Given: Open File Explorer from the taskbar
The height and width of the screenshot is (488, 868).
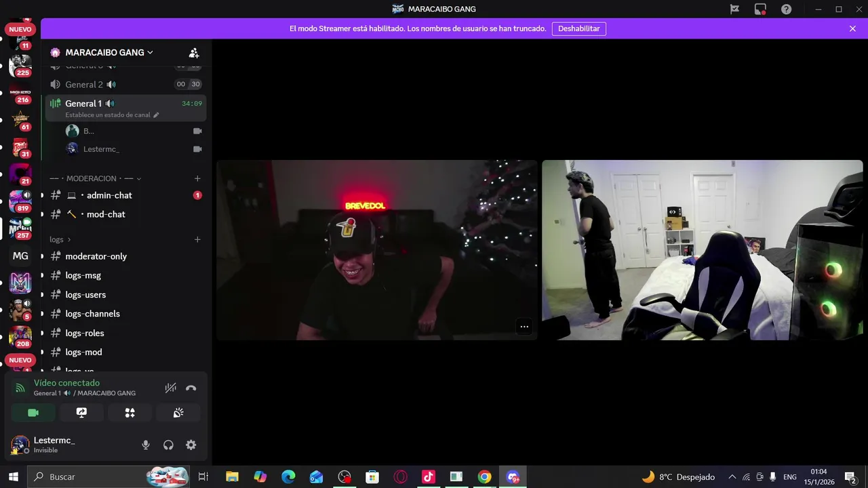Looking at the screenshot, I should [x=232, y=476].
